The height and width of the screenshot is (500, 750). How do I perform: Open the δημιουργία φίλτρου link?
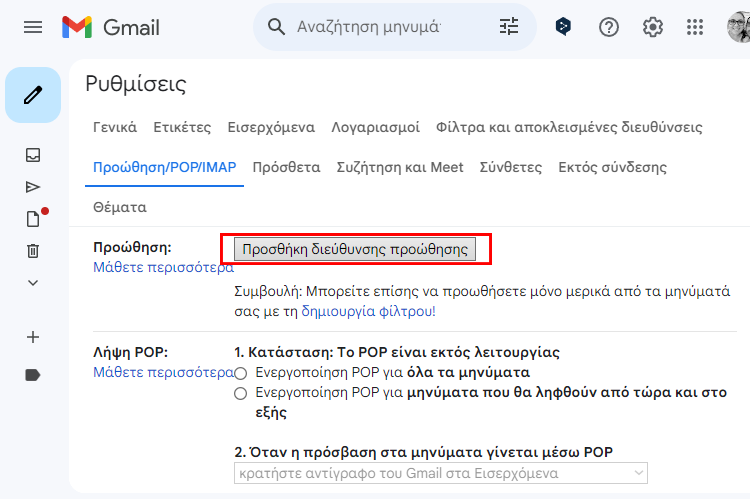click(x=368, y=311)
